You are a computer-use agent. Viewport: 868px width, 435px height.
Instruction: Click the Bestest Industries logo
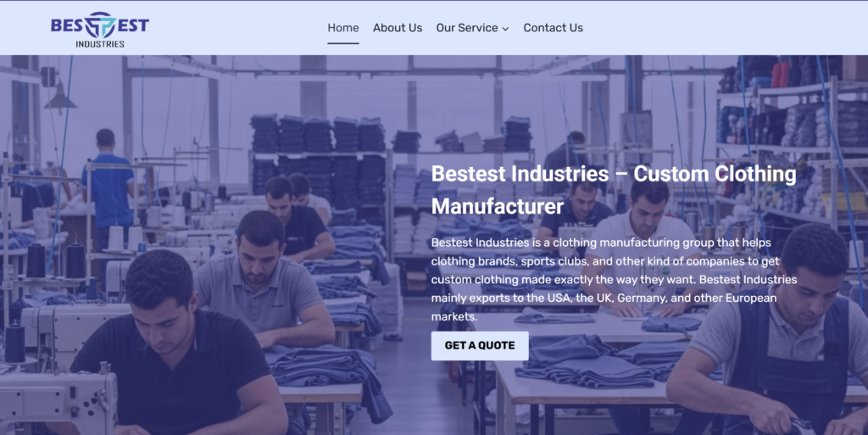click(100, 30)
